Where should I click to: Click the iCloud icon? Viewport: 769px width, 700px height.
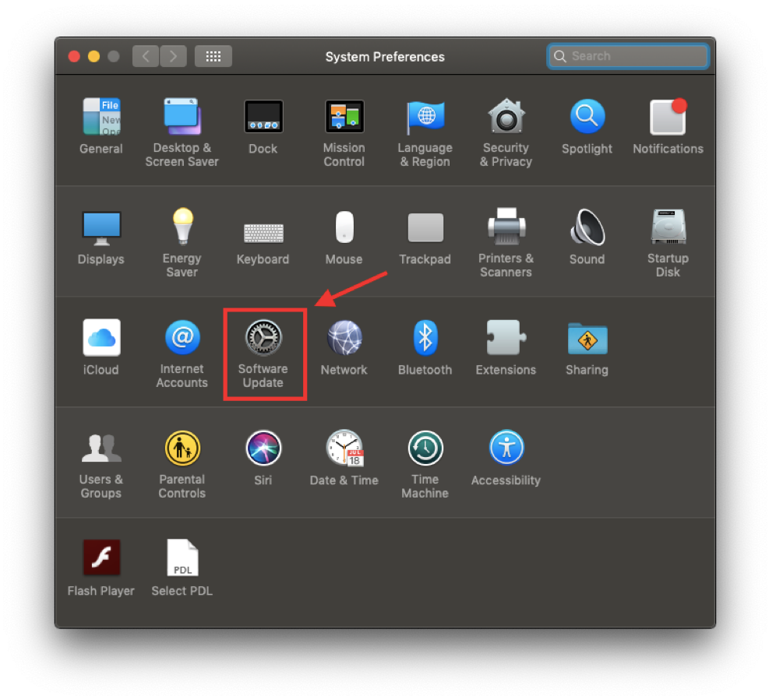tap(101, 338)
